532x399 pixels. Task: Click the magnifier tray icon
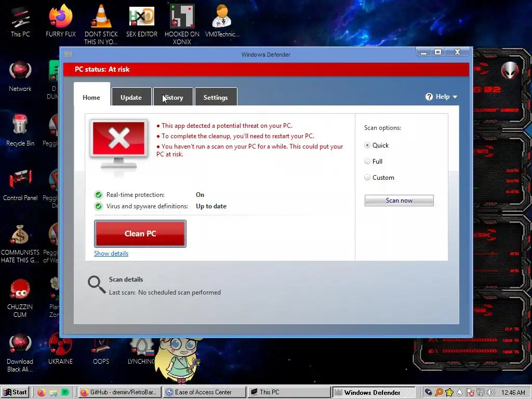438,393
